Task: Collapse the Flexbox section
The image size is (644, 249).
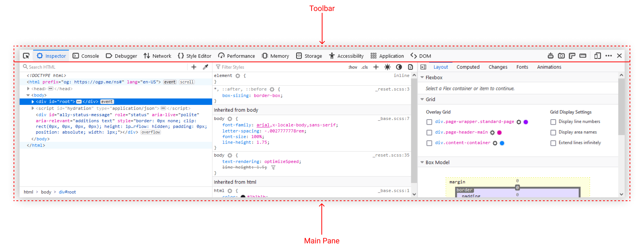Action: 422,77
